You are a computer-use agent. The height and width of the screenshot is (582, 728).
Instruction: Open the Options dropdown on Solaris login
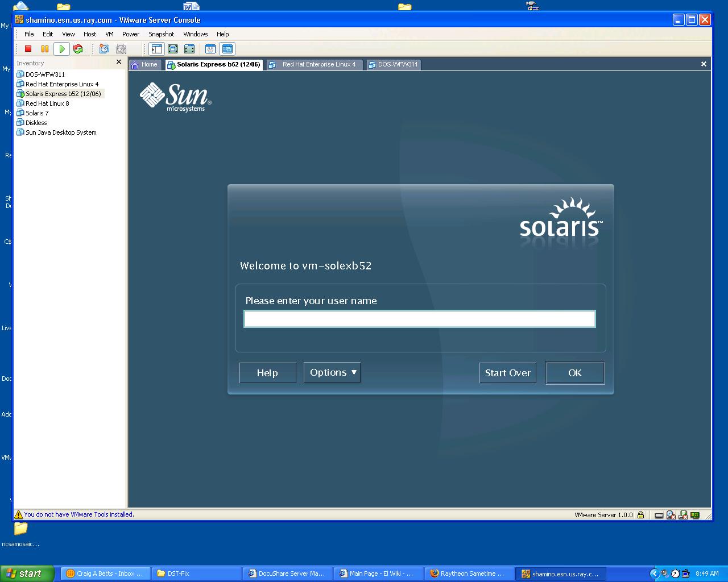coord(332,373)
